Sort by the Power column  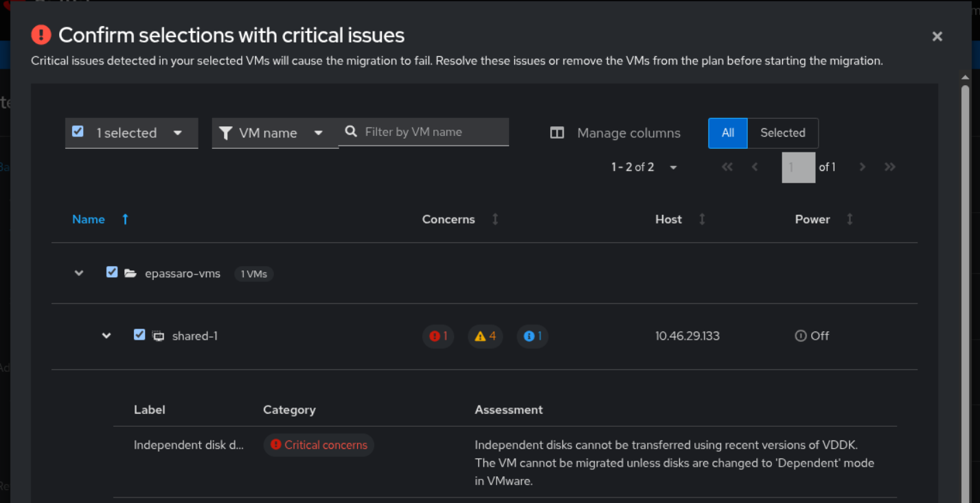pos(850,220)
